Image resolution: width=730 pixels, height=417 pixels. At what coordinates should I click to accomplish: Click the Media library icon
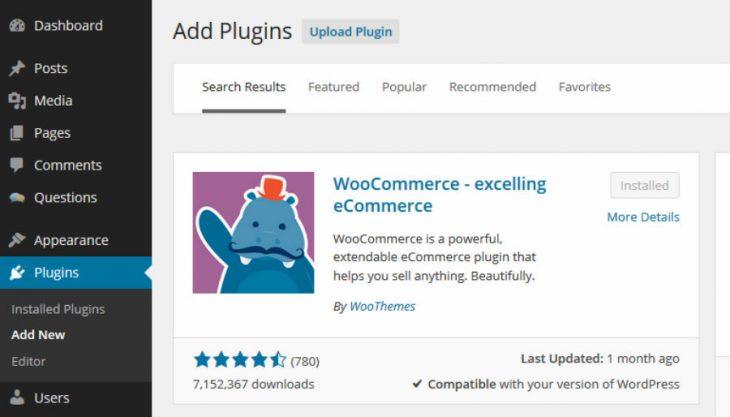[x=17, y=101]
